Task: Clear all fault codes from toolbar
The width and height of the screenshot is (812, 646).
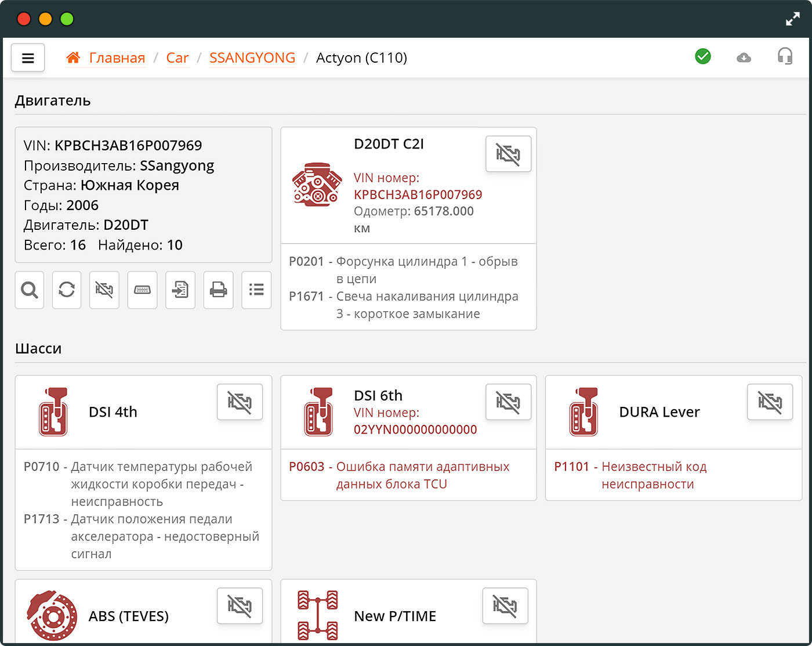Action: coord(104,290)
